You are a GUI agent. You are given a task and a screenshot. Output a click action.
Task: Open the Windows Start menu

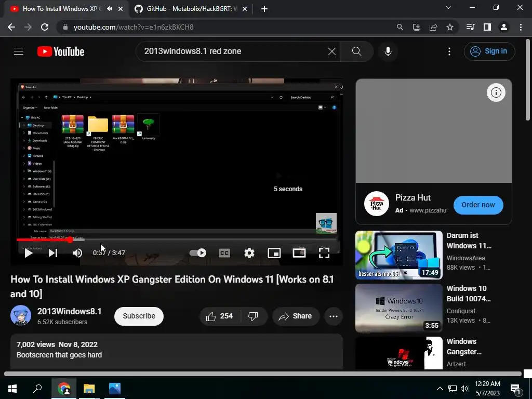[12, 388]
